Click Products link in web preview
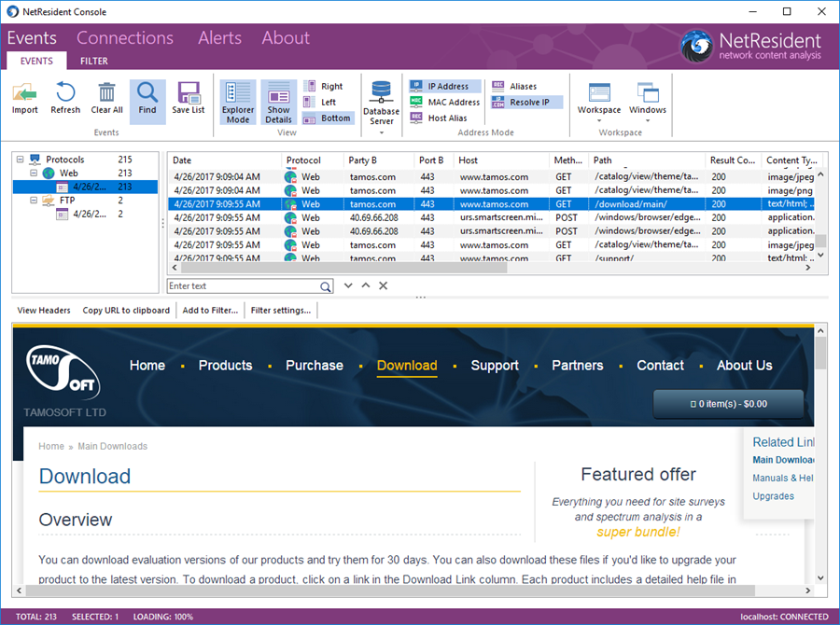The width and height of the screenshot is (840, 625). [226, 366]
